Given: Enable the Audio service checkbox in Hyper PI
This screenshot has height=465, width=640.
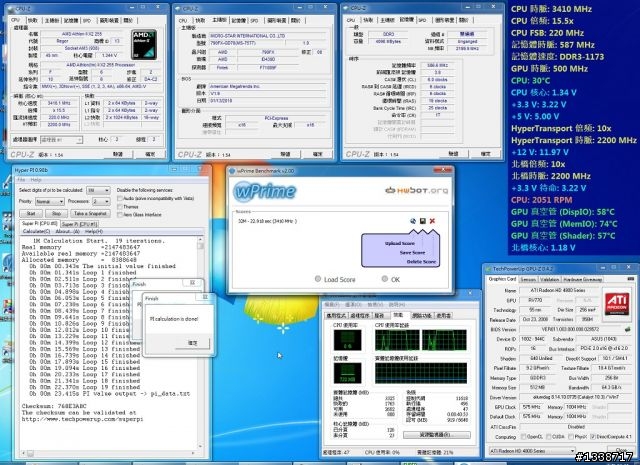Looking at the screenshot, I should 120,198.
